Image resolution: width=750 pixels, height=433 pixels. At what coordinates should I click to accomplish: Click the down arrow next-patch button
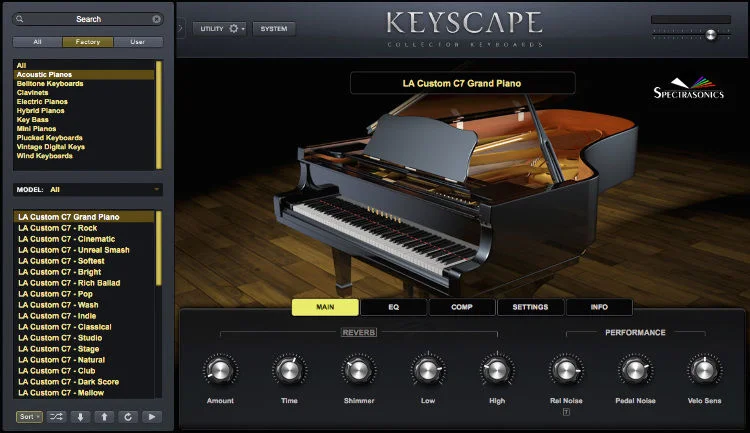point(81,416)
